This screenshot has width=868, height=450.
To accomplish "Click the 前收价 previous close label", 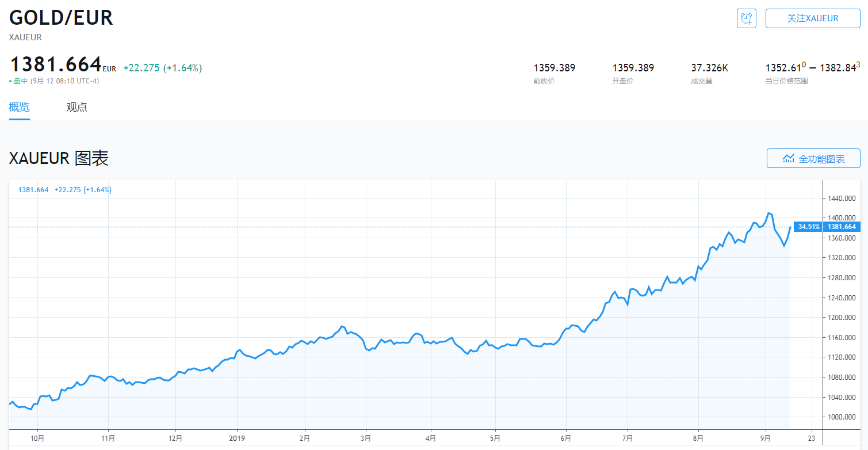I will click(x=544, y=81).
